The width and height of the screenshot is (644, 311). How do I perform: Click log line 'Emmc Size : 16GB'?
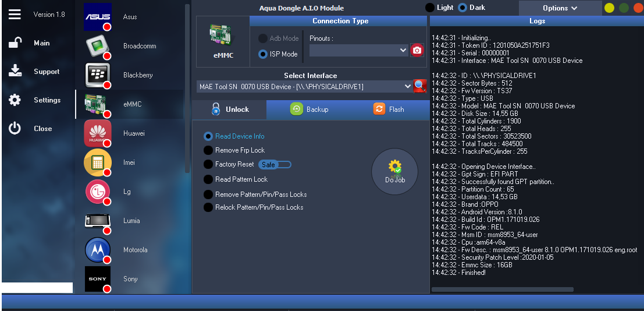(x=472, y=265)
